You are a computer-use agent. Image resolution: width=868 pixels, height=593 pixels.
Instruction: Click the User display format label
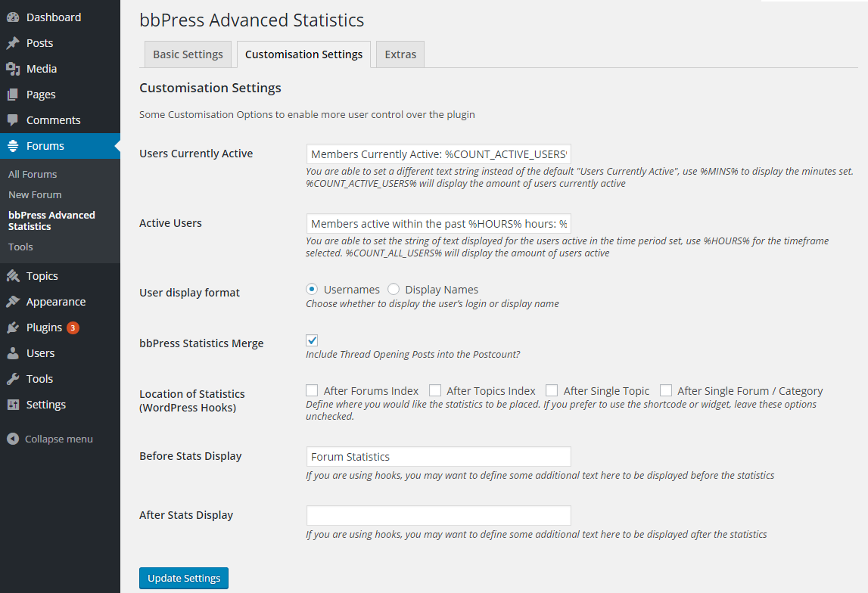pyautogui.click(x=189, y=293)
